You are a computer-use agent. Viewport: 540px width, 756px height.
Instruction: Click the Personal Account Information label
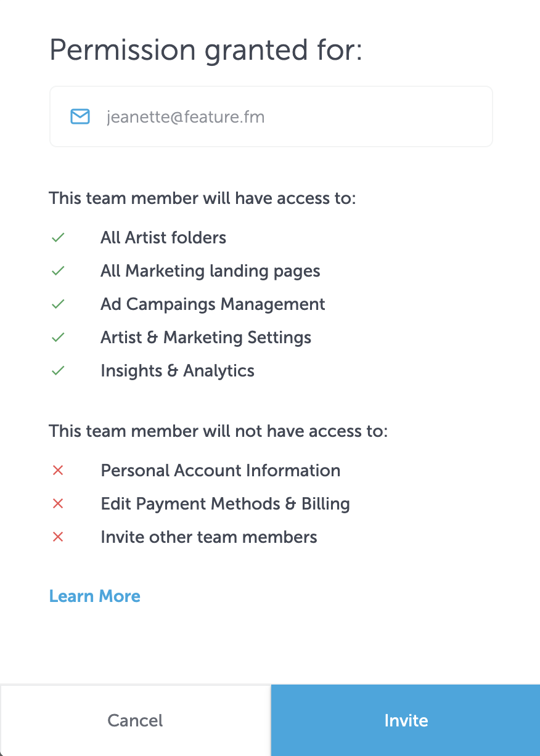(x=221, y=471)
